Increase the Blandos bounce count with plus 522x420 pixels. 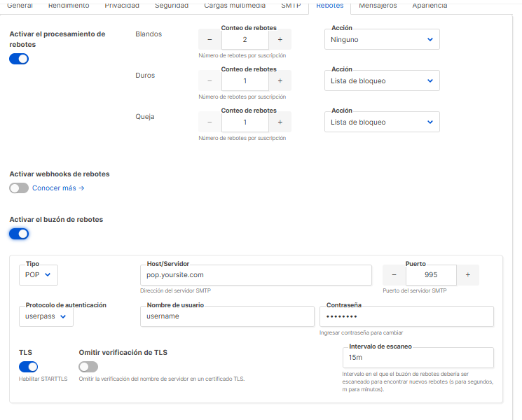point(280,40)
